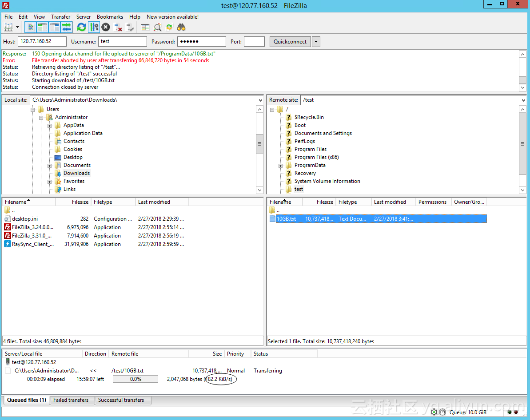Select Desktop folder in local tree
Viewport: 530px width, 420px height.
pos(73,157)
